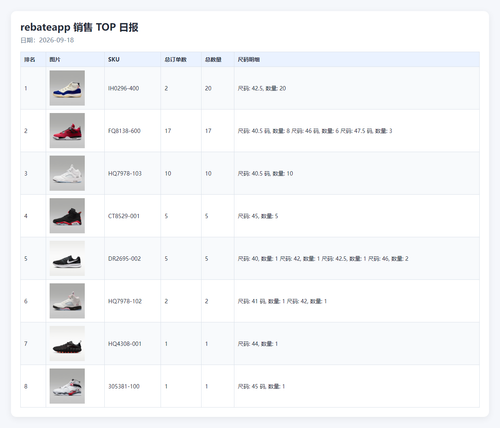
Task: Click the SKU cell FQ8138-600
Action: pyautogui.click(x=133, y=131)
